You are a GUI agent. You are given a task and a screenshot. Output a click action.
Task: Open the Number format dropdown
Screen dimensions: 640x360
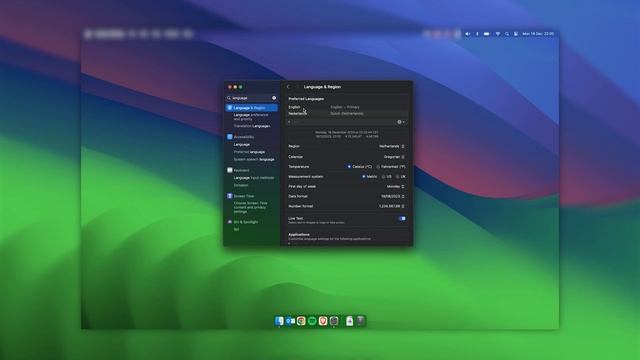(391, 206)
